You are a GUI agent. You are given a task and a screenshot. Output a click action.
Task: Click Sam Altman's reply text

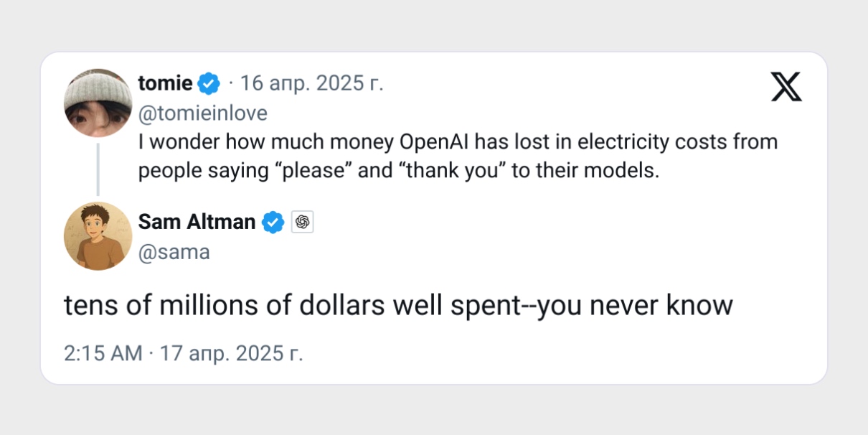click(x=398, y=304)
